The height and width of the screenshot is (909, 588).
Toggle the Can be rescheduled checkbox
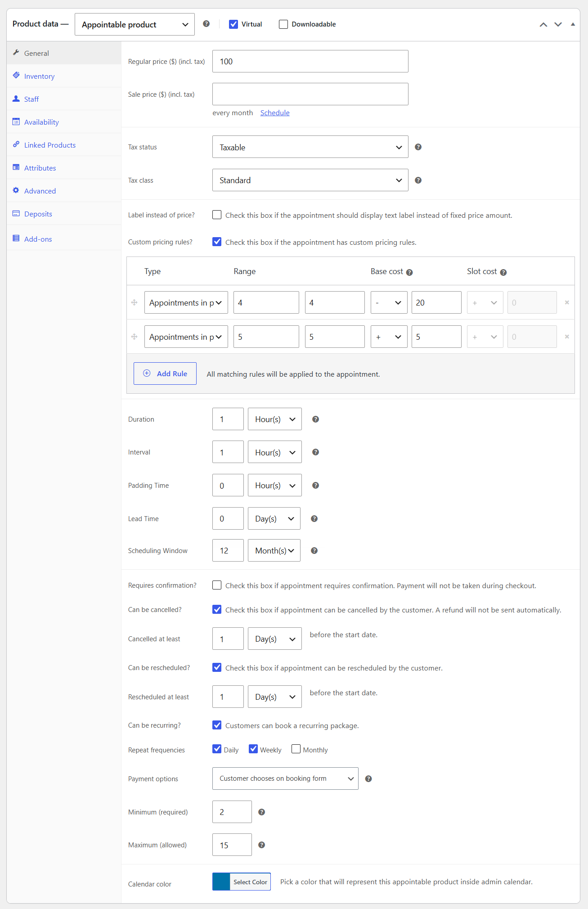tap(217, 667)
